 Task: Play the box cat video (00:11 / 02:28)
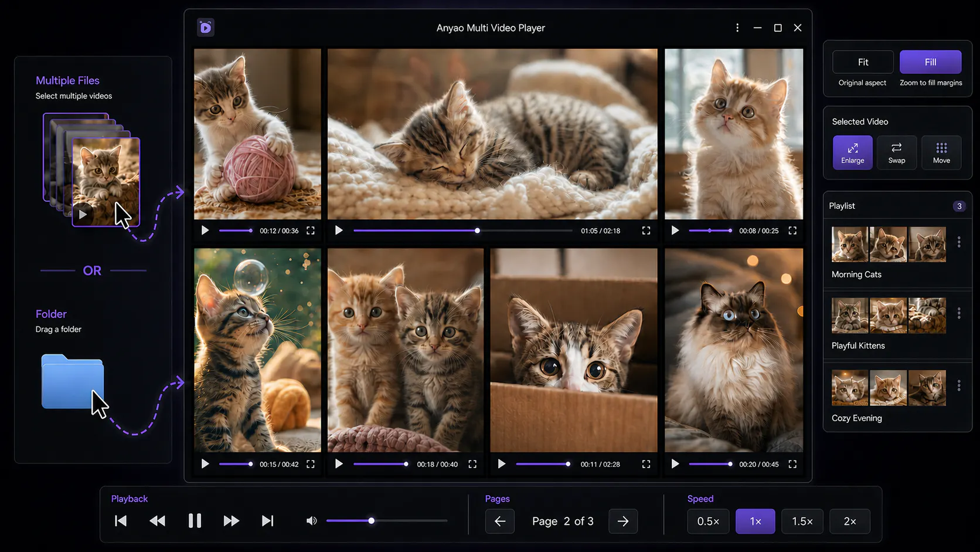[x=502, y=464]
